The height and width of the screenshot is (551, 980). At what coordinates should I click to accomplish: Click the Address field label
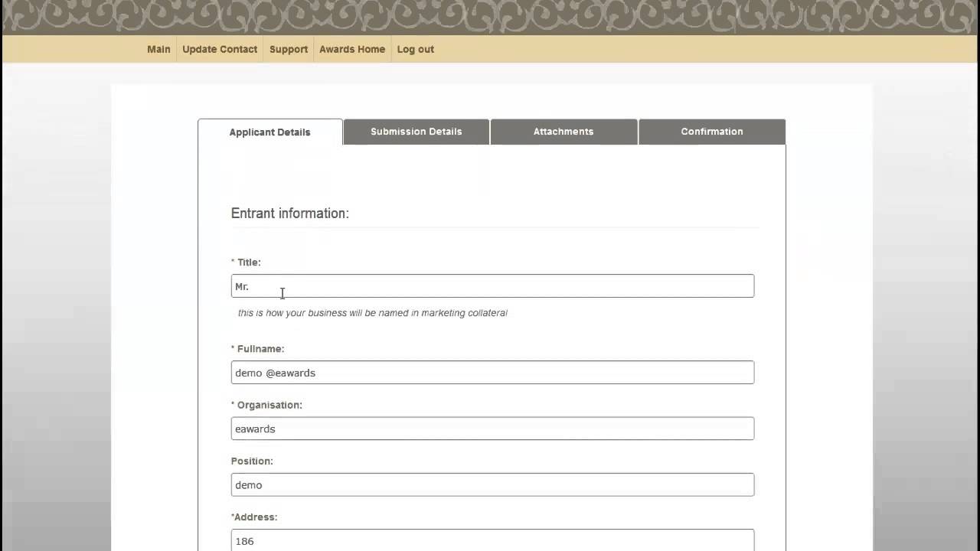tap(254, 517)
